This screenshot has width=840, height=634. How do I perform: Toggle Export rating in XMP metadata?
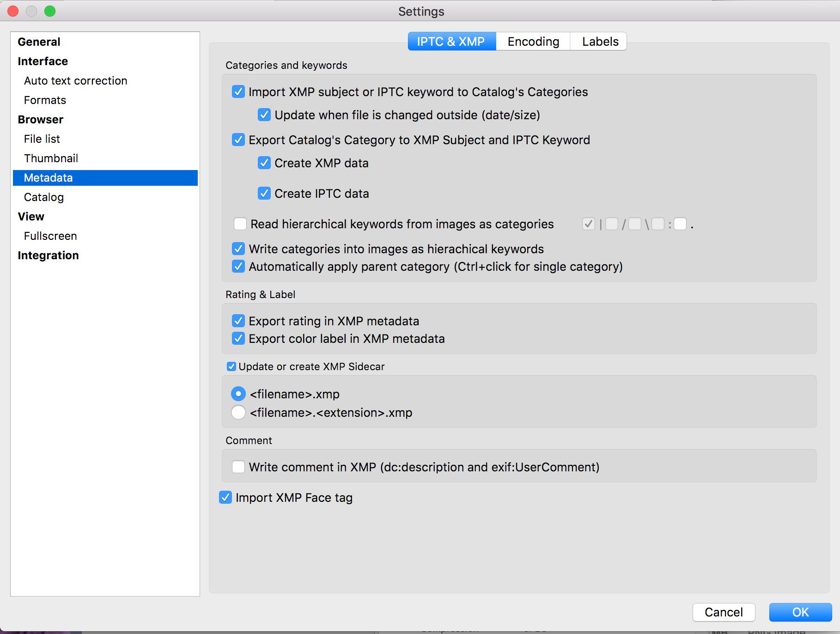tap(238, 321)
